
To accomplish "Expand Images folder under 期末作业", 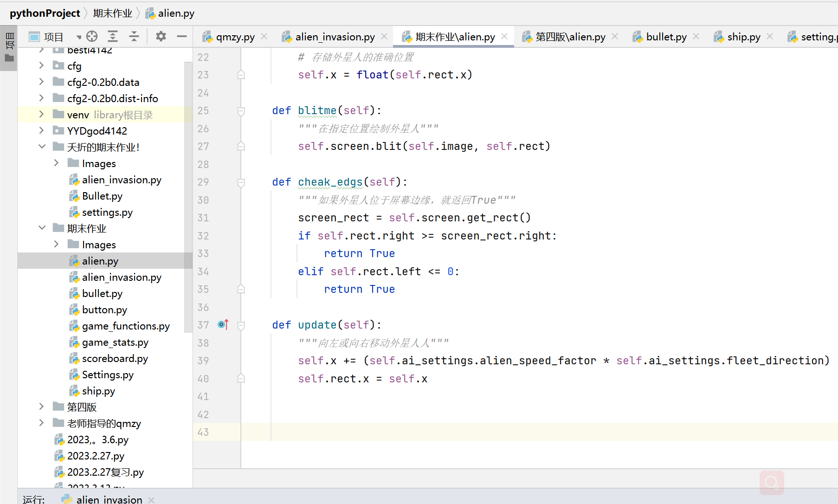I will (x=56, y=244).
